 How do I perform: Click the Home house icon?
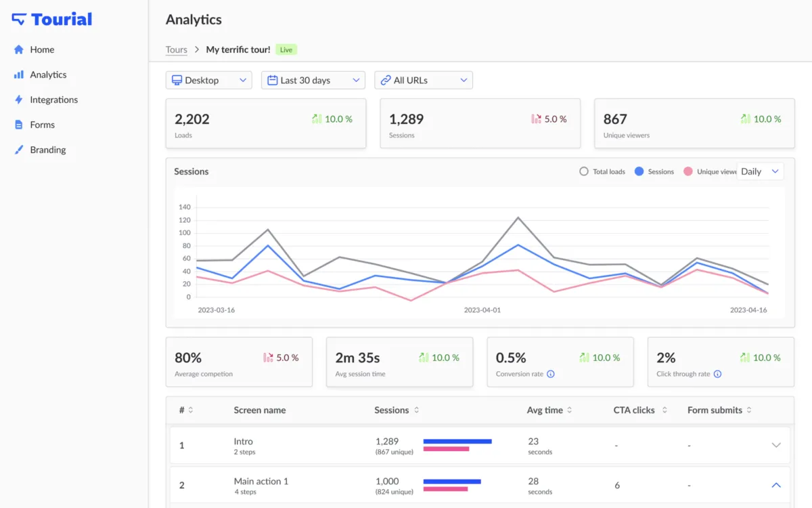click(19, 49)
